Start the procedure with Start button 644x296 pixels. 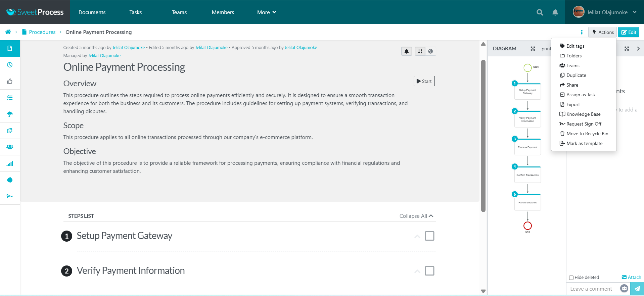pyautogui.click(x=424, y=81)
